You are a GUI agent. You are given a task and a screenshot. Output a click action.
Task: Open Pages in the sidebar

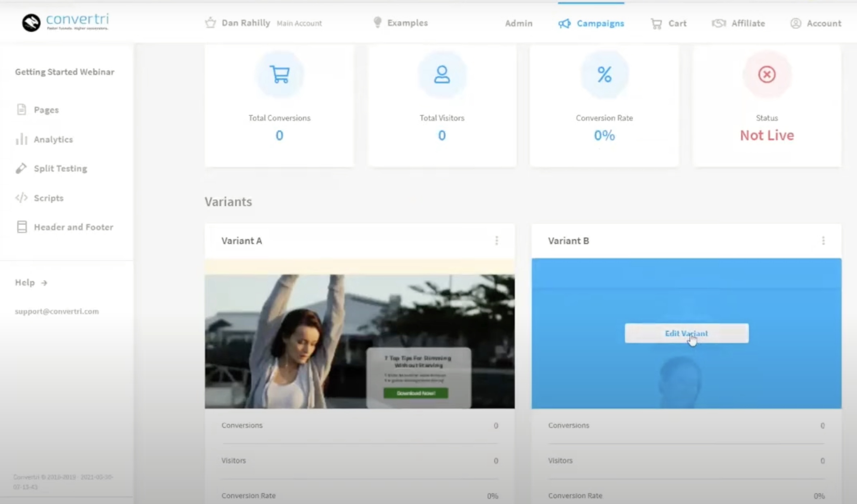tap(46, 110)
